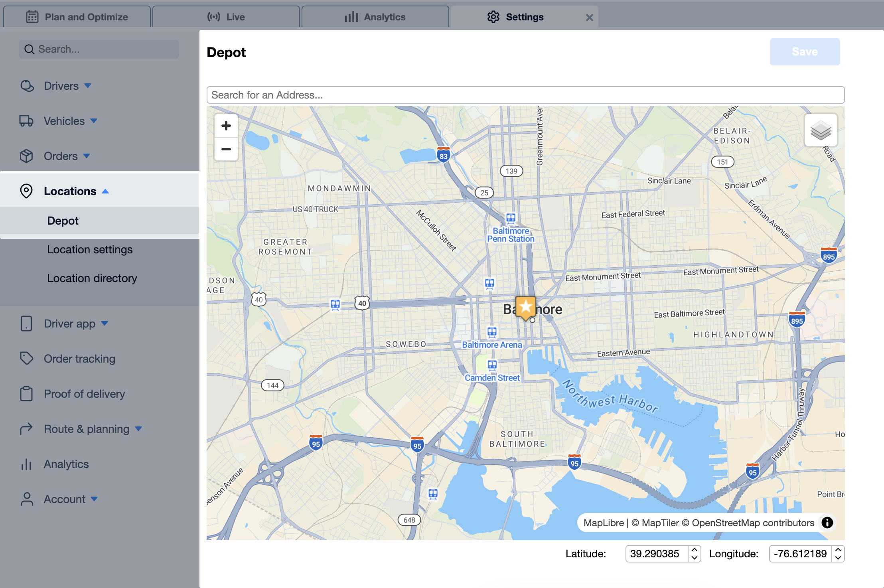Click the Order tracking tag icon
The height and width of the screenshot is (588, 884).
click(26, 358)
